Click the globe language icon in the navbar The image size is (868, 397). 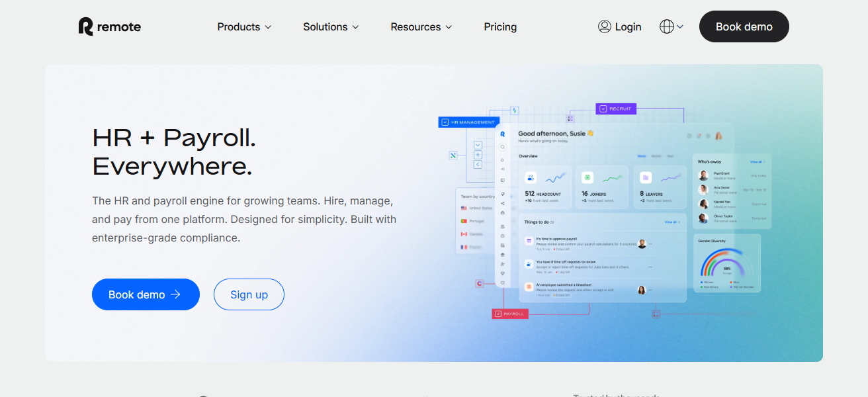667,26
